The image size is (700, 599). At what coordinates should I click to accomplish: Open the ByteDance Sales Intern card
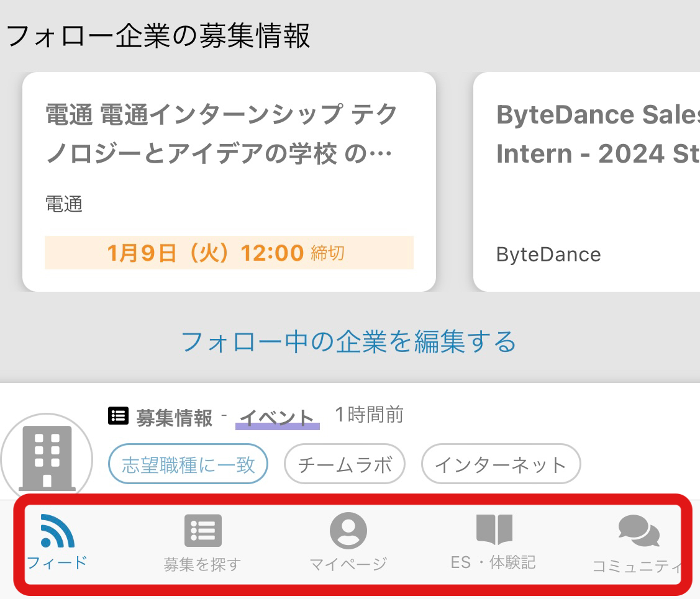pyautogui.click(x=586, y=181)
